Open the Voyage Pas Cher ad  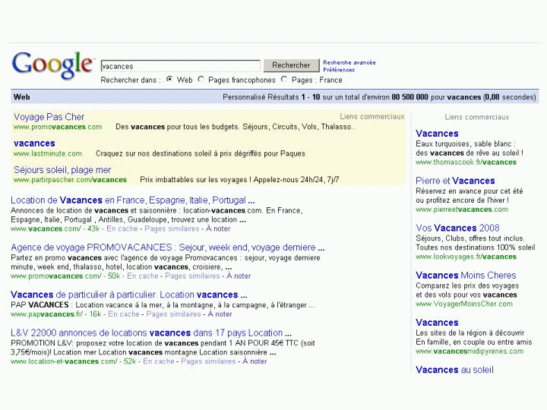(49, 117)
